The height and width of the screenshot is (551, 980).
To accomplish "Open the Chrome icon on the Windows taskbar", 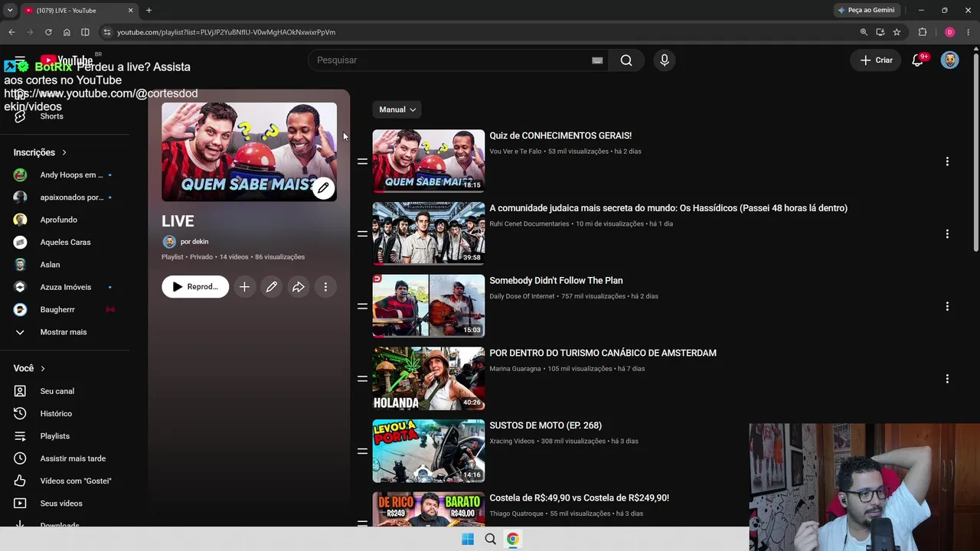I will click(513, 539).
